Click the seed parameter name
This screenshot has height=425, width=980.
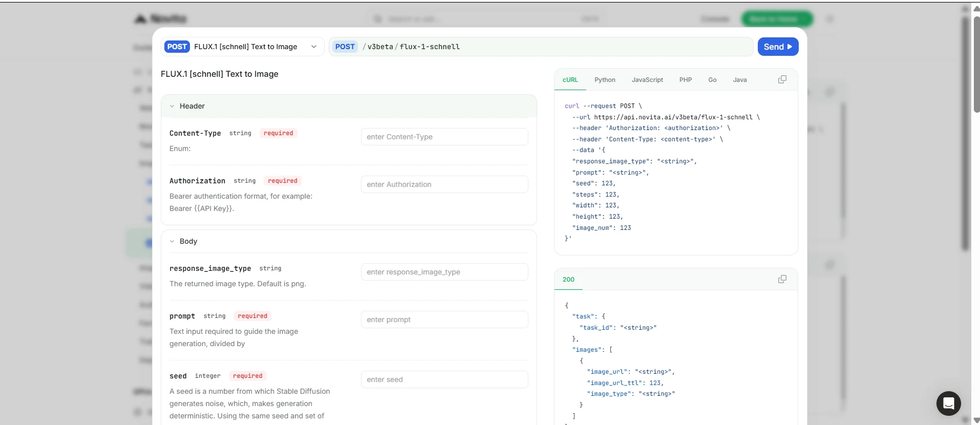coord(178,376)
